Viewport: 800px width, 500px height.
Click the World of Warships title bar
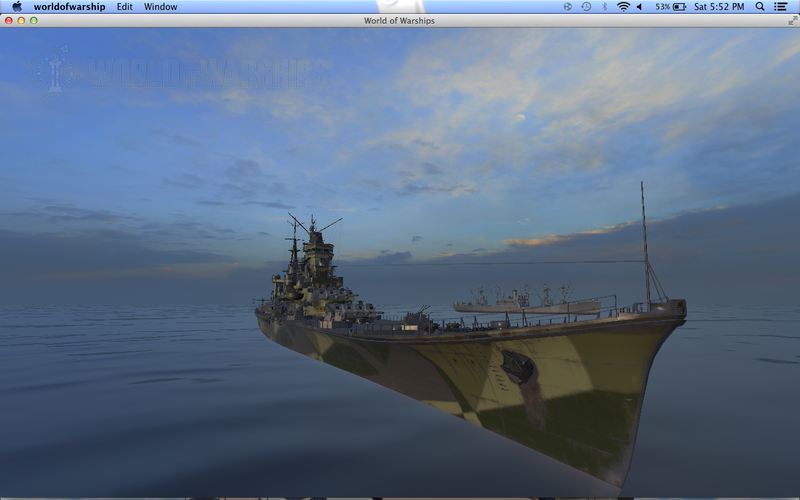(x=400, y=20)
